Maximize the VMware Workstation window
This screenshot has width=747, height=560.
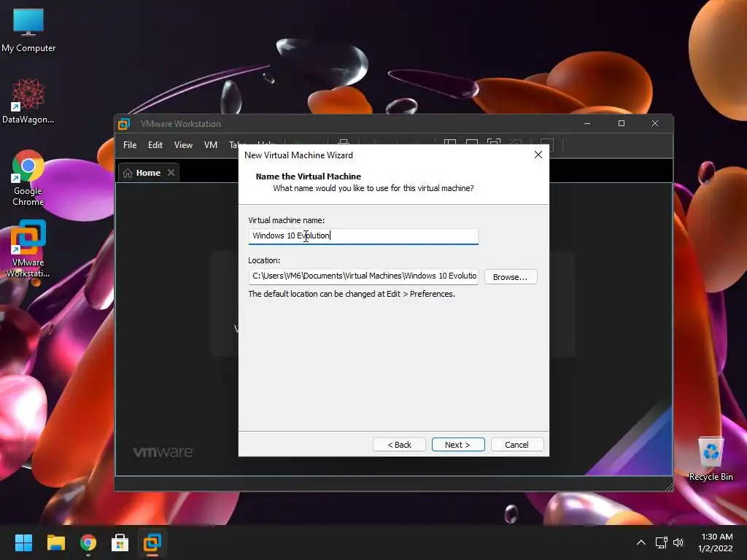tap(622, 123)
